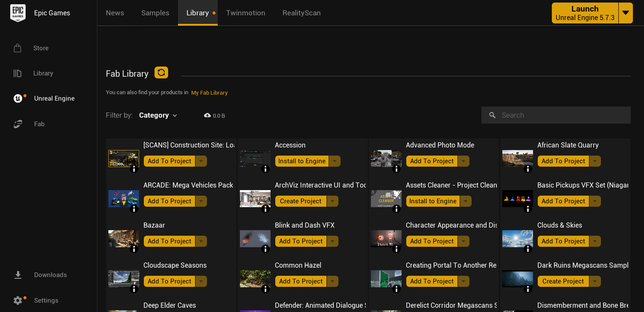Click the Fab Library search field
This screenshot has height=312, width=644.
(556, 115)
